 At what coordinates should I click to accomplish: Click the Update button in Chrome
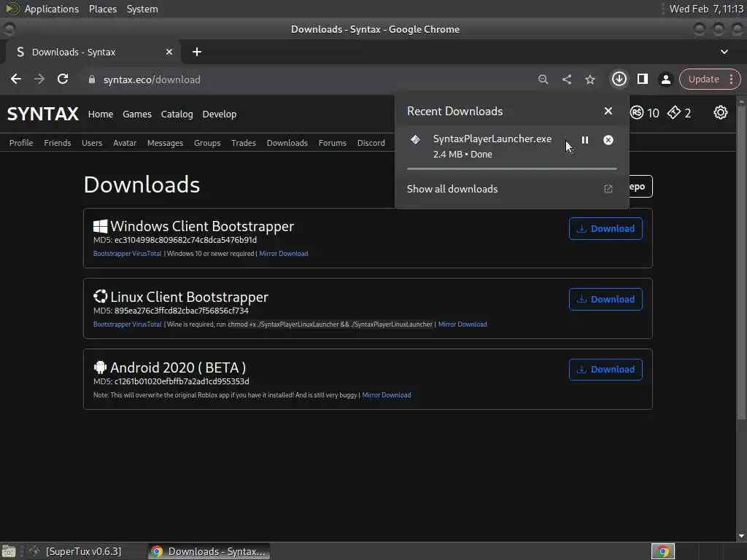pos(703,79)
